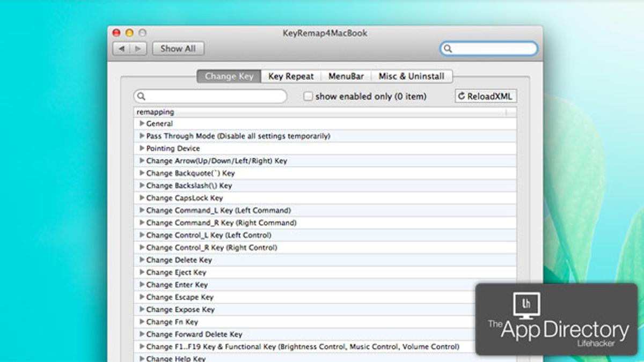Expand the Change CapsLock Key group
Screen dimensions: 644x362
pyautogui.click(x=142, y=198)
